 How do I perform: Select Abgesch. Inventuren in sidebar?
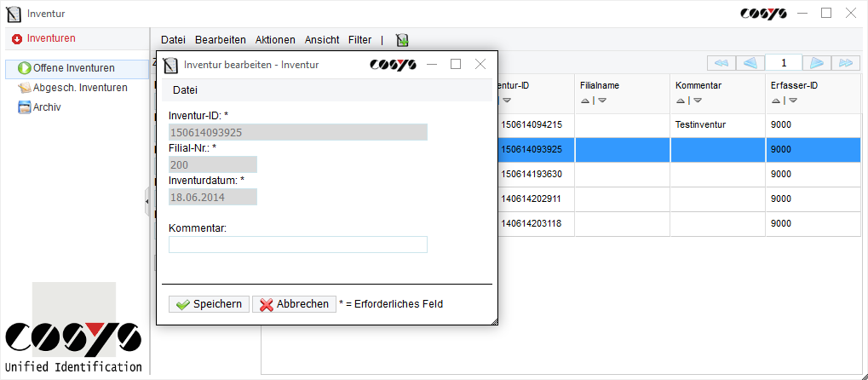(x=80, y=88)
